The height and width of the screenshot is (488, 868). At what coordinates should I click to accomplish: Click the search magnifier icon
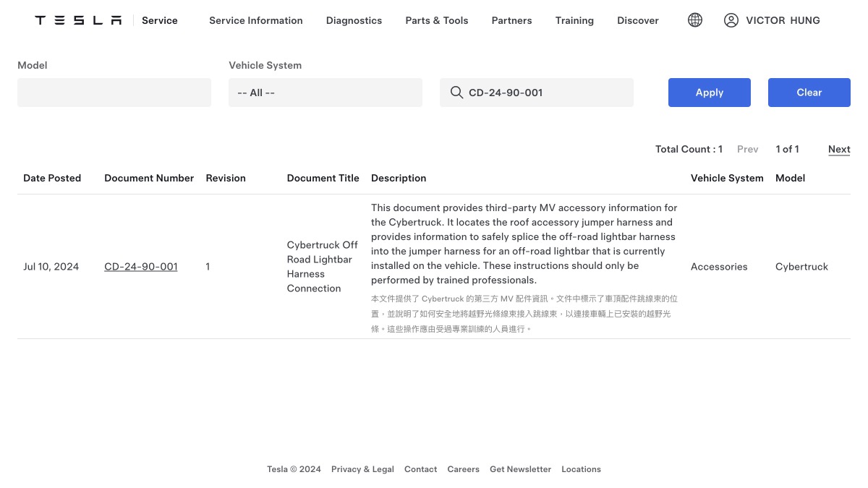[x=456, y=93]
